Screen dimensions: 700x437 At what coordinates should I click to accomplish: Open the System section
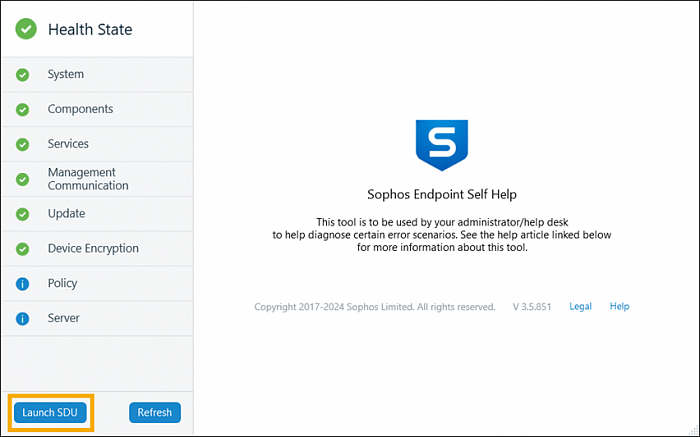coord(66,75)
